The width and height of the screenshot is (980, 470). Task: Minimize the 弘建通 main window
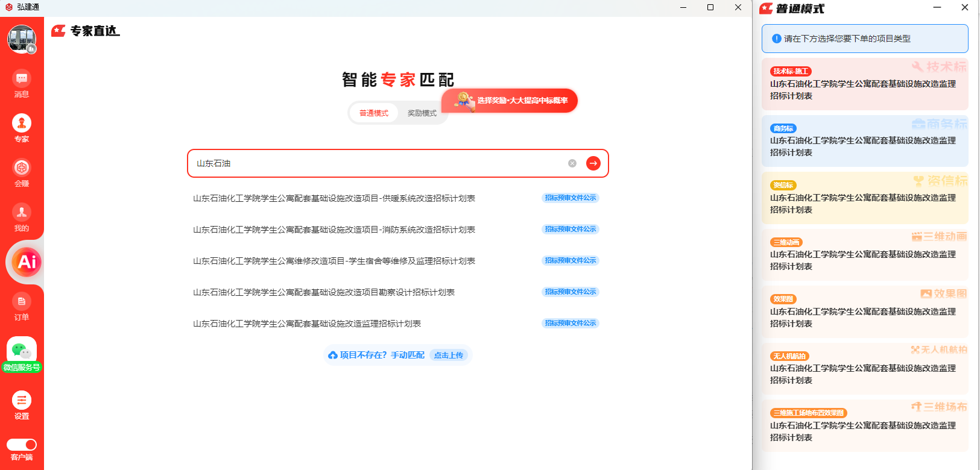coord(683,7)
